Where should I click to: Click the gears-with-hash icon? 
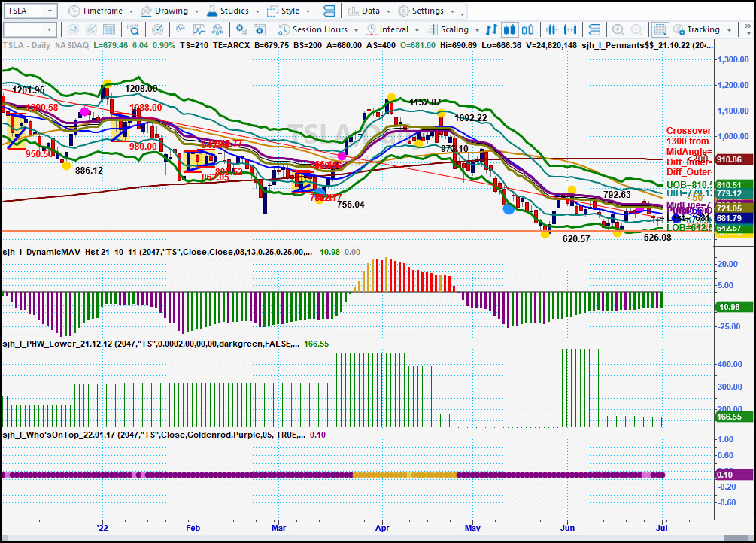click(x=241, y=30)
